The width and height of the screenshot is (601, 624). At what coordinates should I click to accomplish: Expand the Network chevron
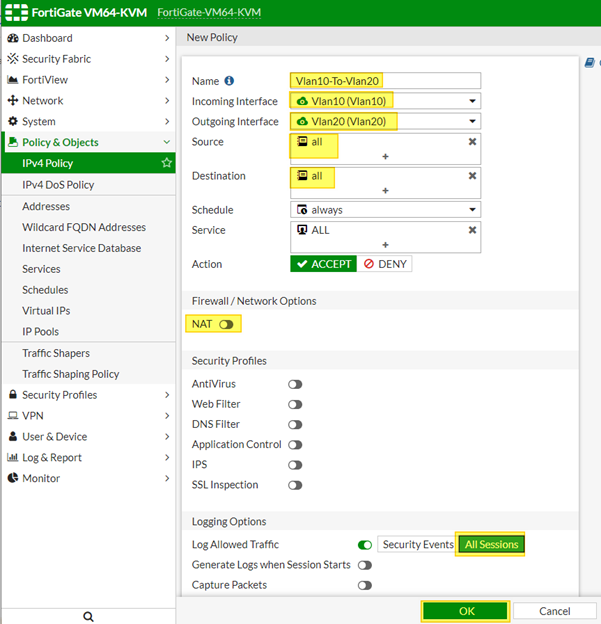pos(167,101)
